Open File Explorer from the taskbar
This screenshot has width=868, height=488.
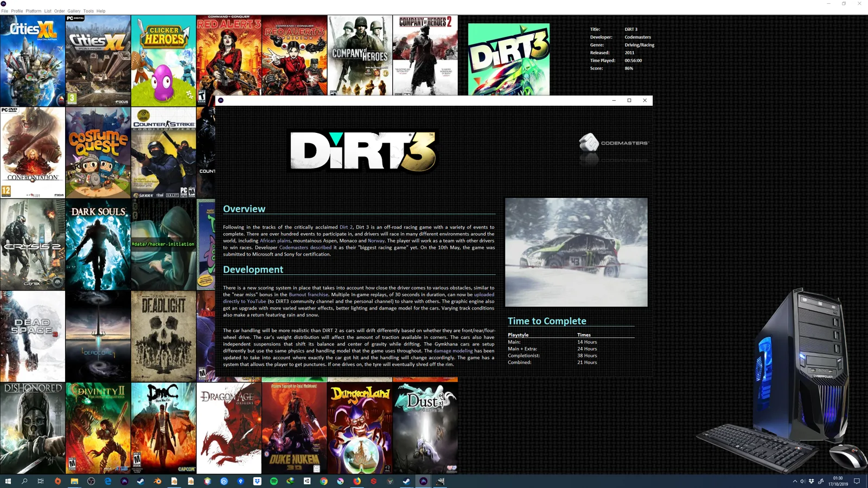74,481
